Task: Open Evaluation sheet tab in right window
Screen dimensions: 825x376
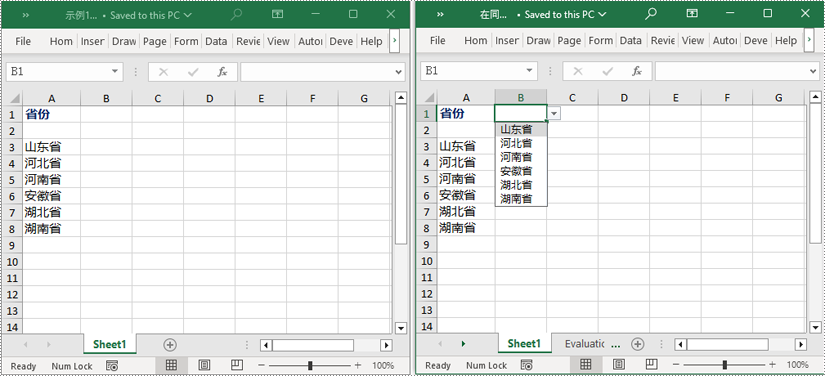Action: (584, 344)
